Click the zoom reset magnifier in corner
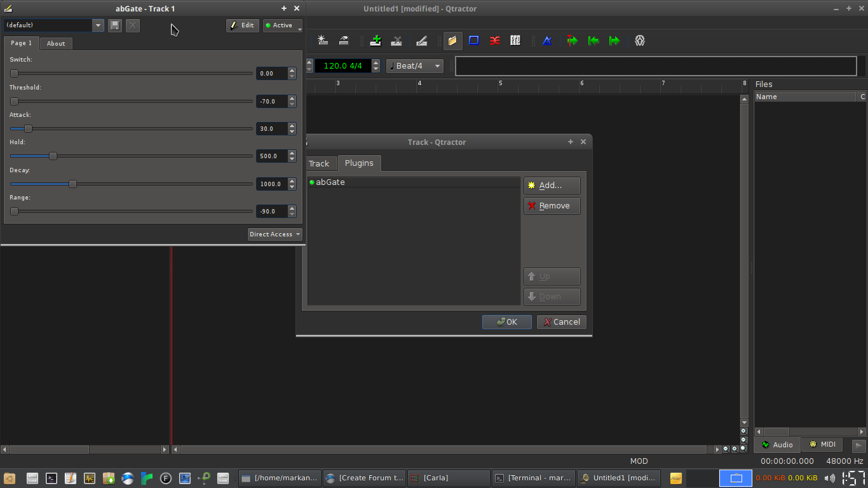The height and width of the screenshot is (488, 868). point(744,449)
